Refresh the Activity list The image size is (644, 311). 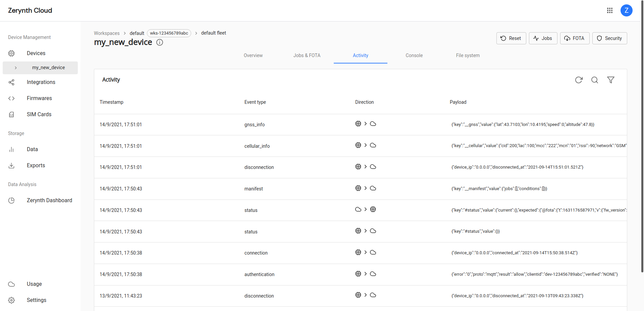pyautogui.click(x=579, y=80)
